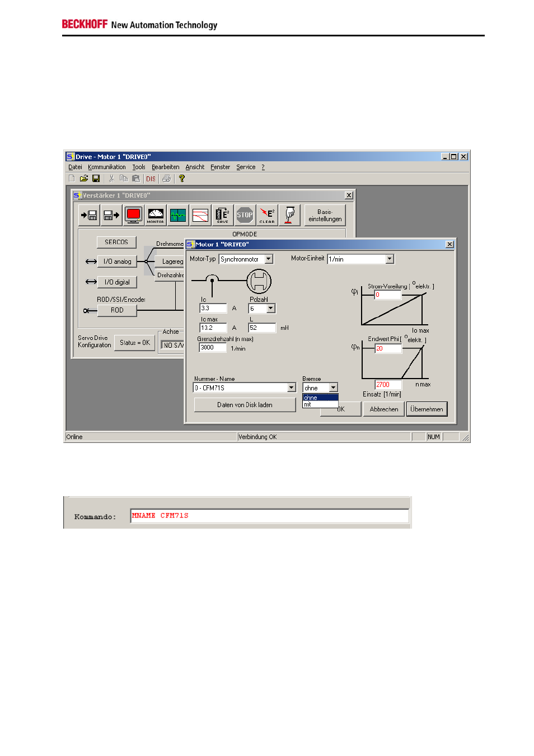Click the Abbrechen button
Viewport: 534px width, 756px height.
click(x=384, y=409)
